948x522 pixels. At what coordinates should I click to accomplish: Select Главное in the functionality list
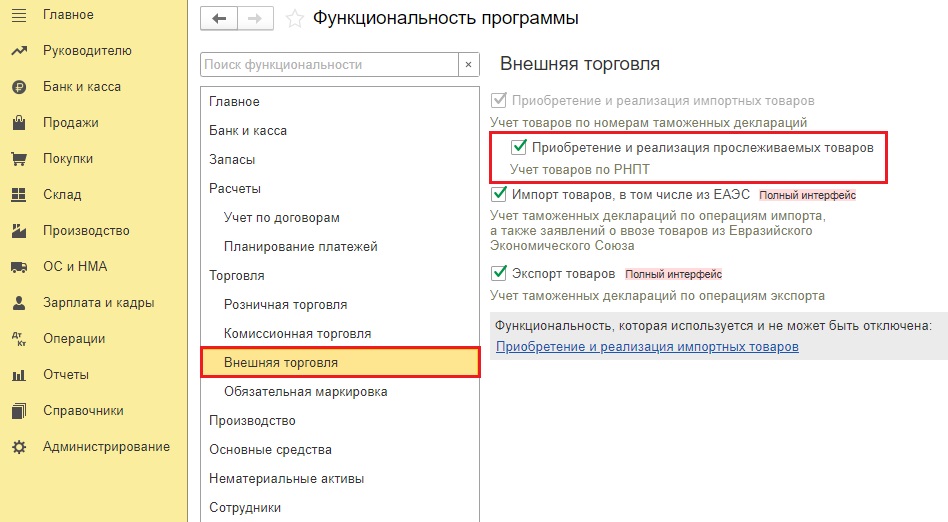(340, 102)
